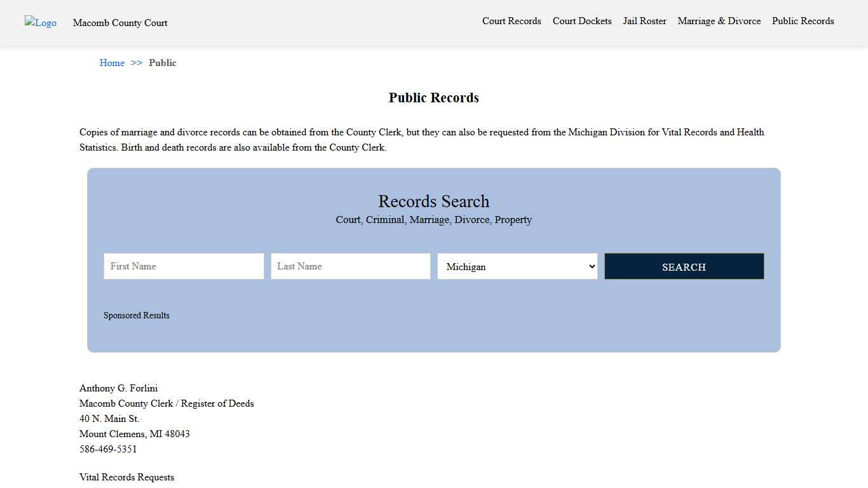
Task: Click the Sponsored Results label
Action: click(137, 315)
